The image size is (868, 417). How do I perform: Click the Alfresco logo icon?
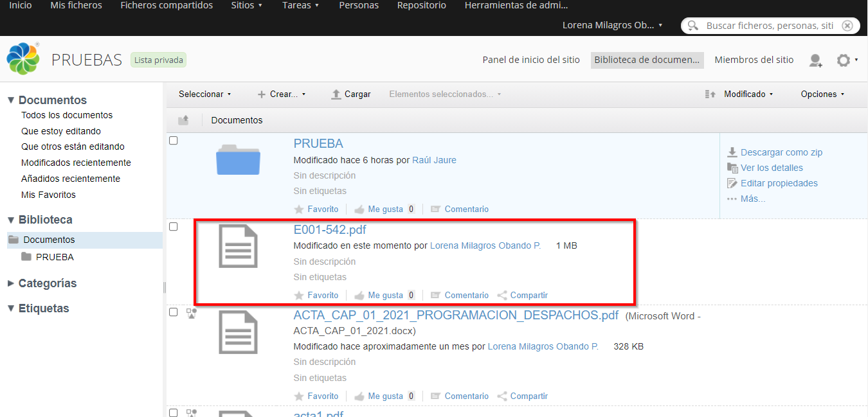[x=23, y=59]
